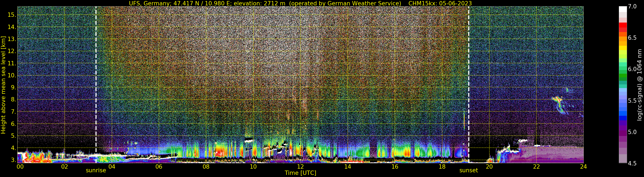The image size is (644, 177).
Task: Click the time axis tick '06'
Action: tap(159, 166)
